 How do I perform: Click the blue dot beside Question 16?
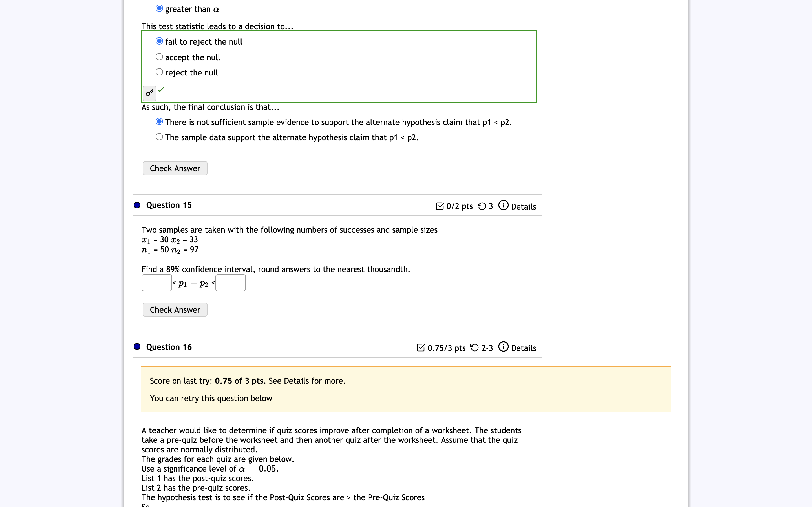[x=137, y=346]
